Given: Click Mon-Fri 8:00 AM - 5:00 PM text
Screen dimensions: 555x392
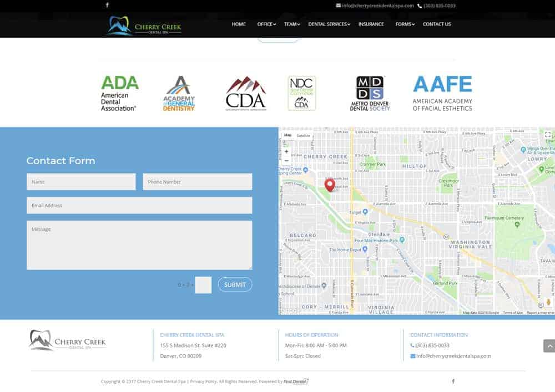Looking at the screenshot, I should [x=316, y=345].
